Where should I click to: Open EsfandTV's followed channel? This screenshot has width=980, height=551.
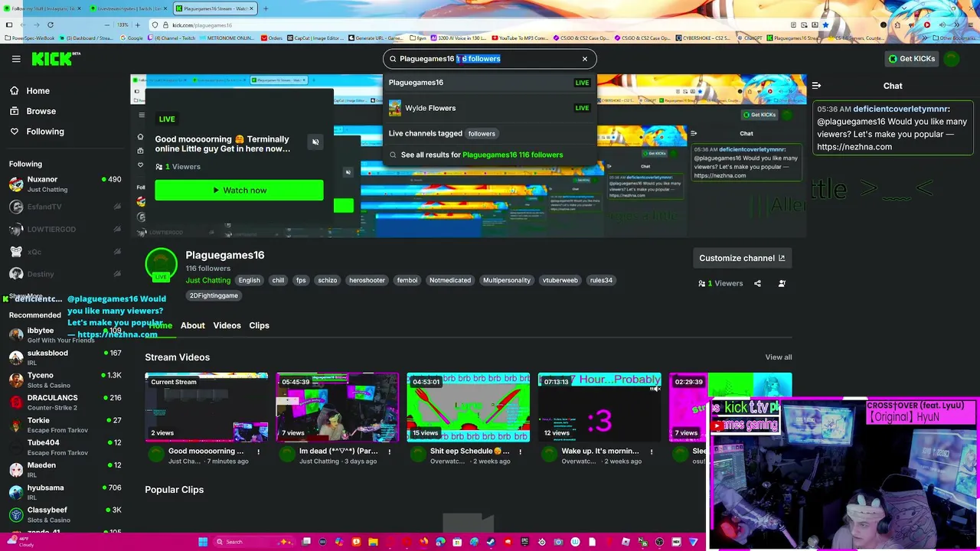65,207
